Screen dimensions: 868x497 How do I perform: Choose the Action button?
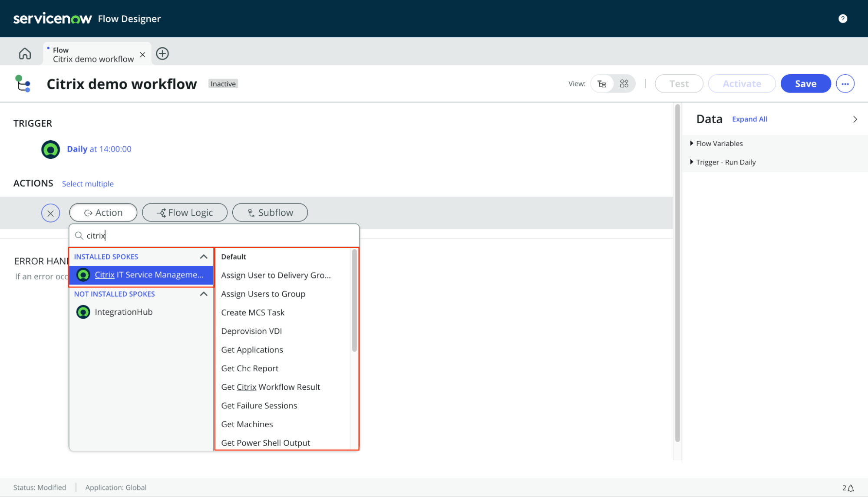[x=103, y=213]
